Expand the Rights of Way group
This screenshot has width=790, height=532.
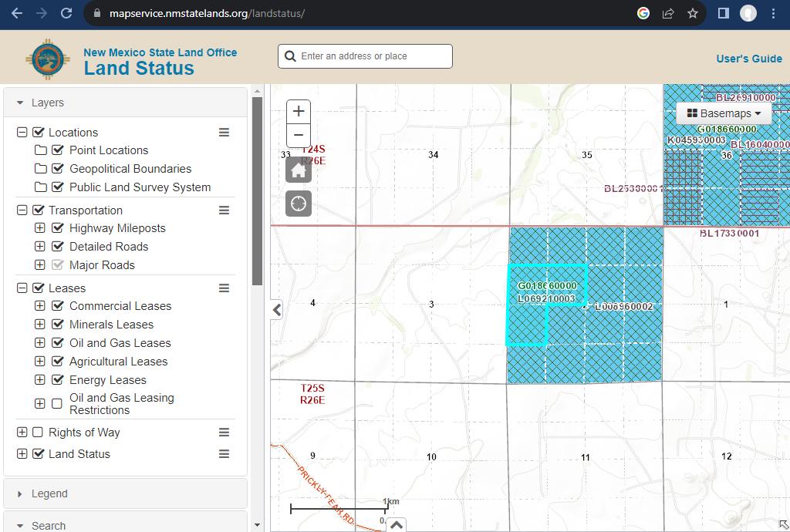point(22,433)
